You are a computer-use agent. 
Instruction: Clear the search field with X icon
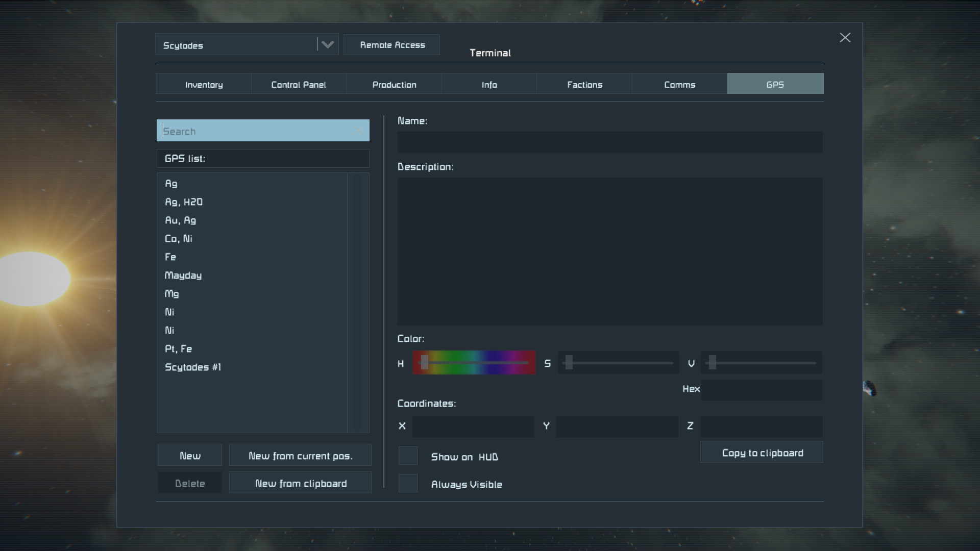(358, 131)
